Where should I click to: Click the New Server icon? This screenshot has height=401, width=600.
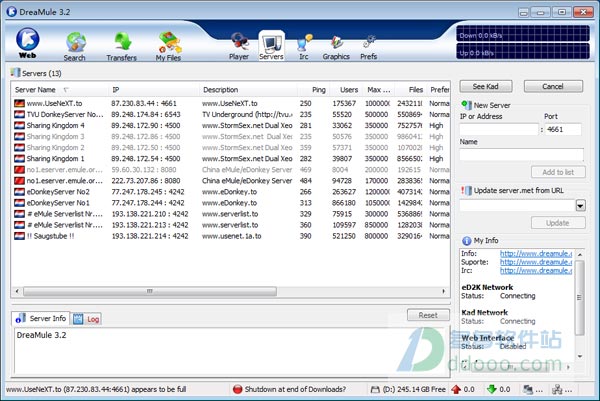click(x=466, y=105)
